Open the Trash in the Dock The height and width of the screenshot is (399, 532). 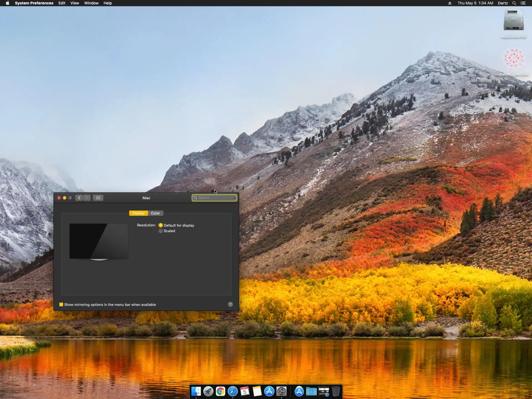tap(336, 391)
